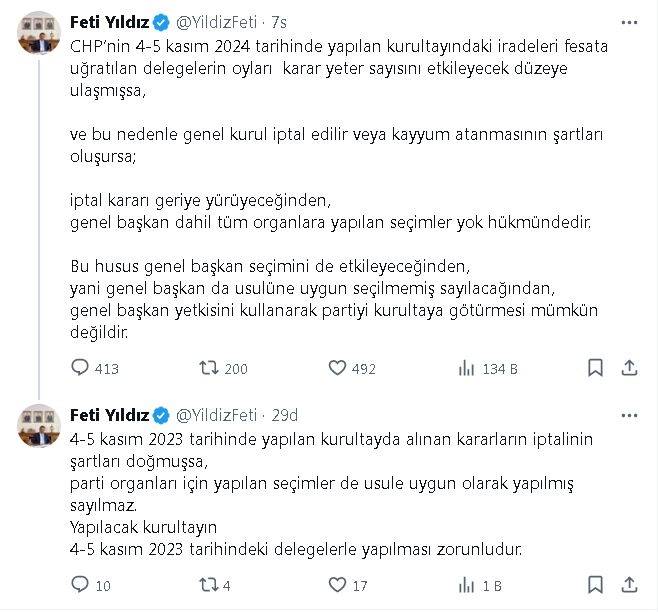Open Feti Yıldız profile name on first tweet
The image size is (658, 612).
[x=109, y=22]
